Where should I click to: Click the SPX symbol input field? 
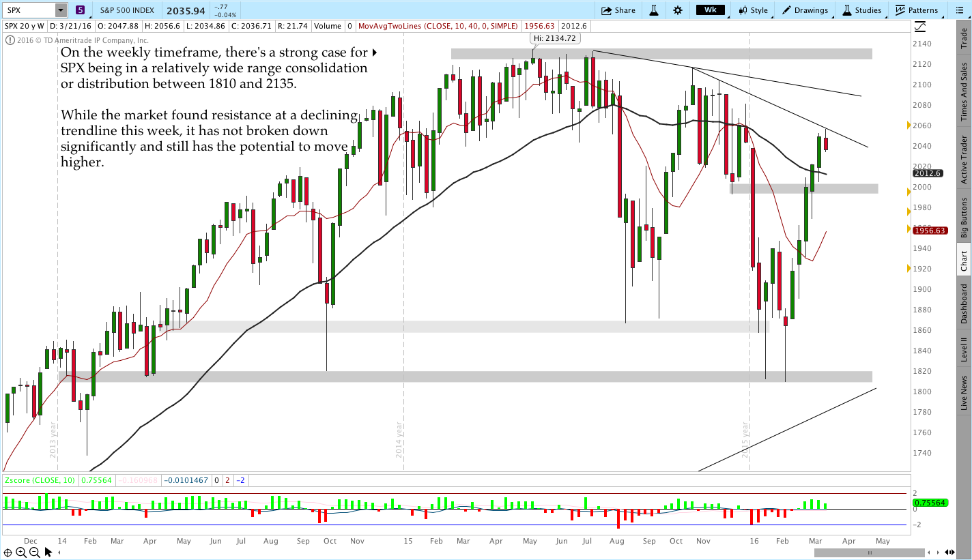pyautogui.click(x=29, y=10)
